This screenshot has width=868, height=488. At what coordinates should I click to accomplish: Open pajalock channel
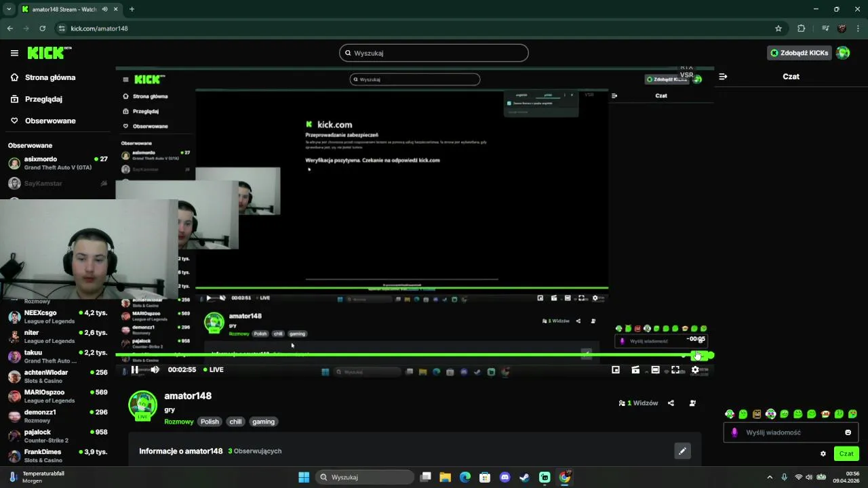coord(58,436)
